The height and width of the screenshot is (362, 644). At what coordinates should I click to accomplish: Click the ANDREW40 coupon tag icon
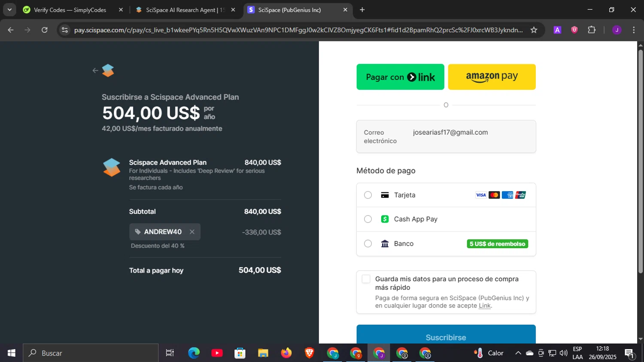point(138,232)
